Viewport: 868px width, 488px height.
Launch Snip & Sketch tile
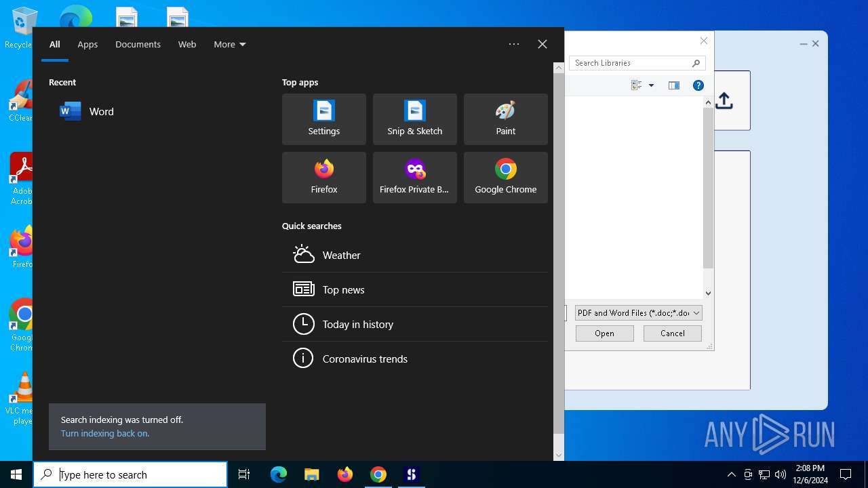pos(415,119)
